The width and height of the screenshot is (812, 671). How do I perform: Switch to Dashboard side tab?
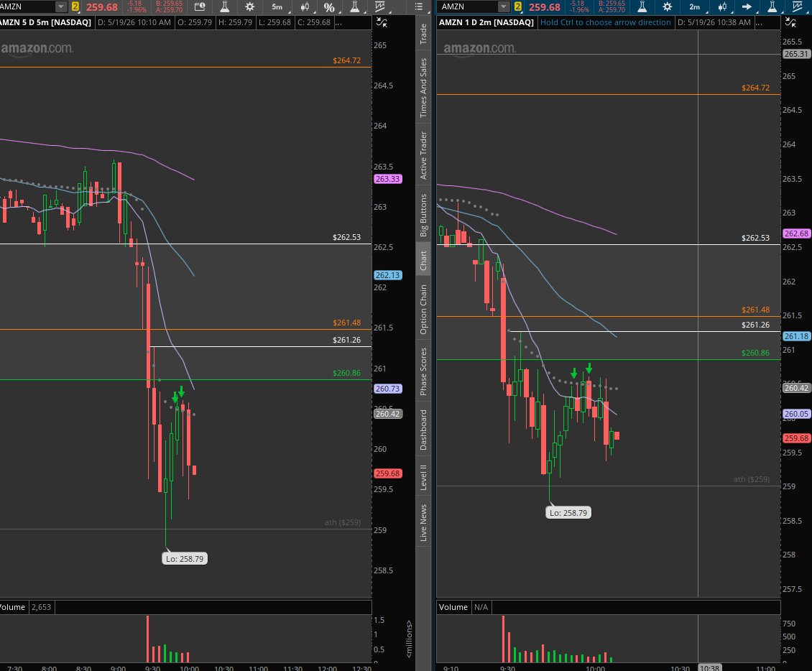[423, 430]
